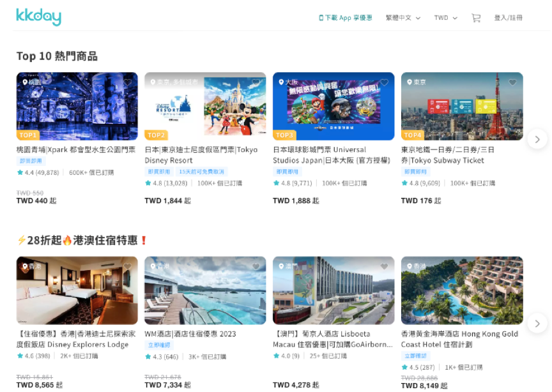Favorite the Hong Kong Gold Coast Hotel card

pyautogui.click(x=512, y=267)
